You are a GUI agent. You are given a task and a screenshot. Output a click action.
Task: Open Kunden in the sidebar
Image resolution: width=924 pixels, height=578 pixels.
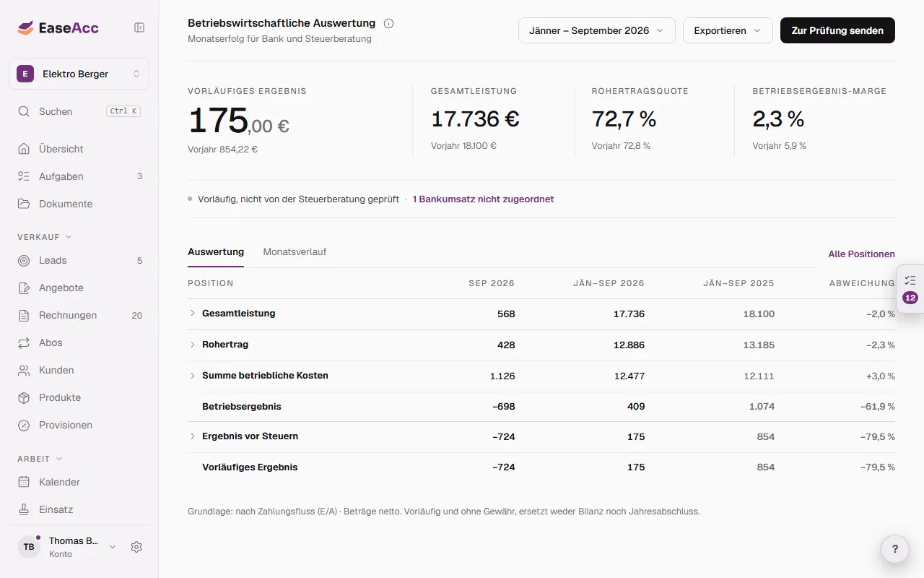coord(79,370)
